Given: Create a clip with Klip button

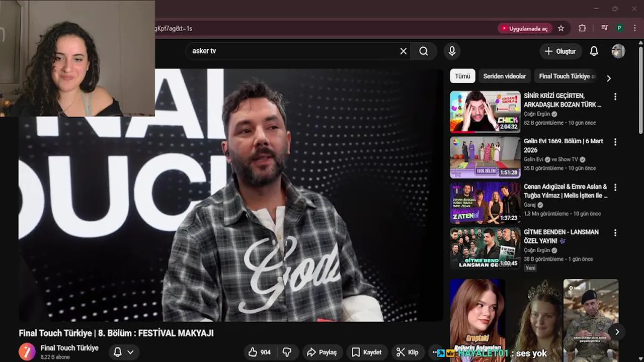Looking at the screenshot, I should coord(408,352).
